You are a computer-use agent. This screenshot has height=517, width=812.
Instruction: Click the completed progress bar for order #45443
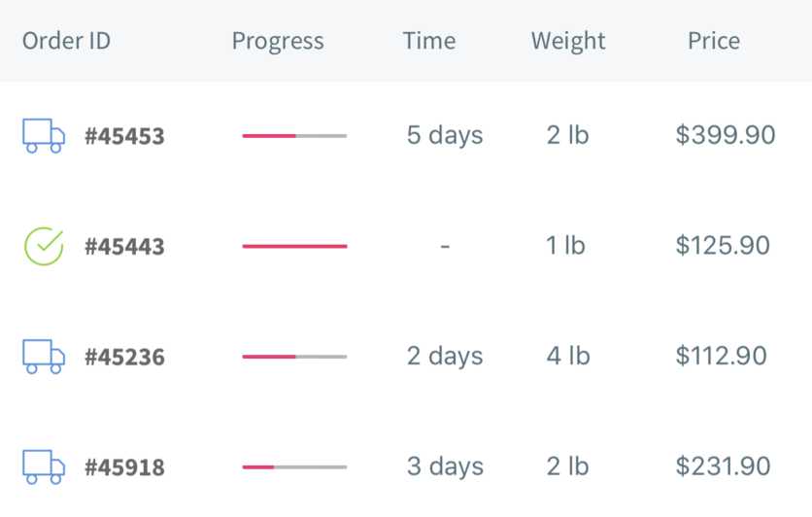click(x=294, y=246)
